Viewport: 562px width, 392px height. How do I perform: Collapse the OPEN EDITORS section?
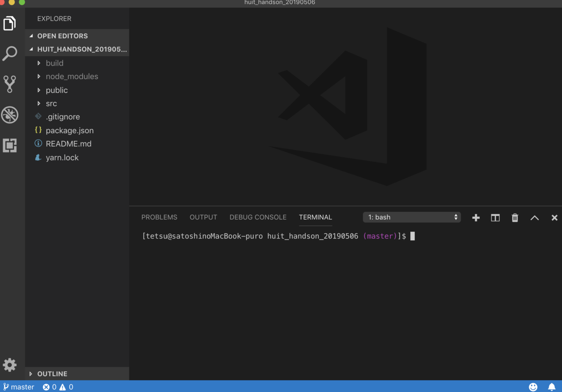pos(77,36)
